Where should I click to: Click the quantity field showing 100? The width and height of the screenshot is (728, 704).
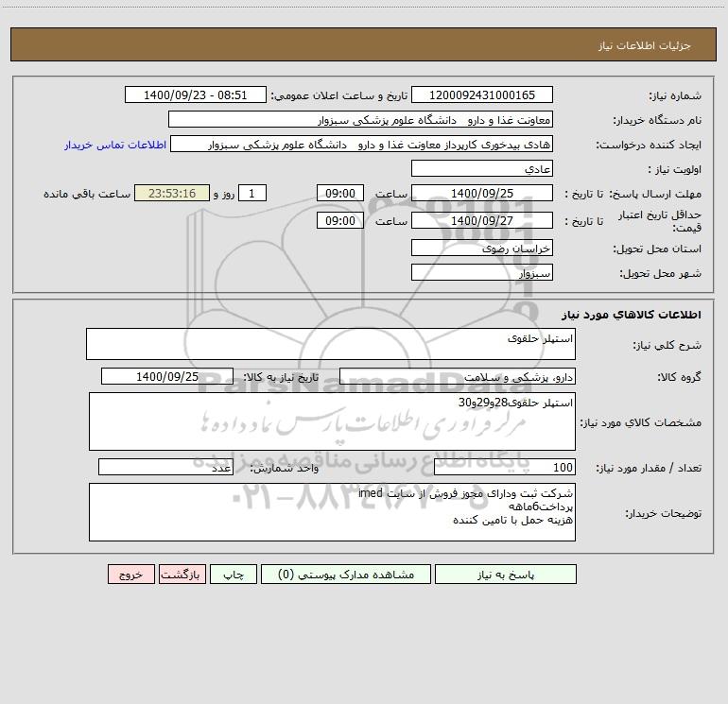pos(505,468)
